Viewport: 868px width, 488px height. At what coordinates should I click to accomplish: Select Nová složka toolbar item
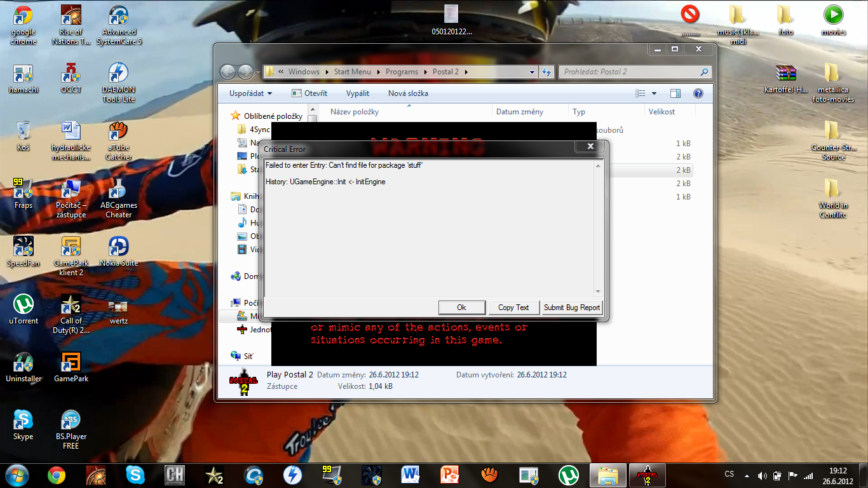coord(408,93)
